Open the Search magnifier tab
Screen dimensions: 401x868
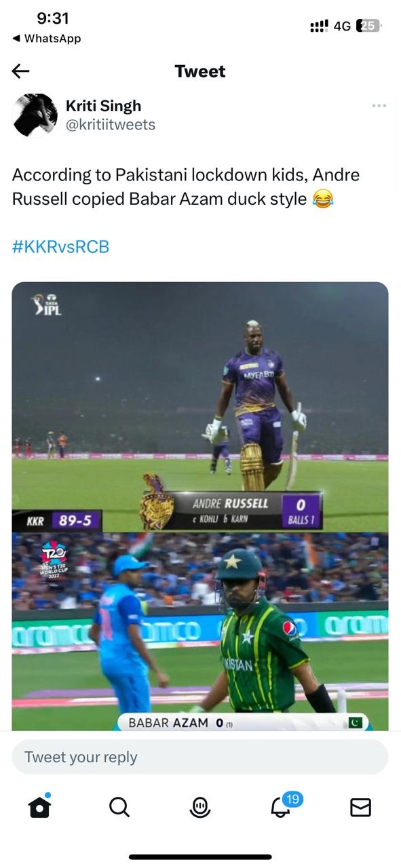coord(119,807)
